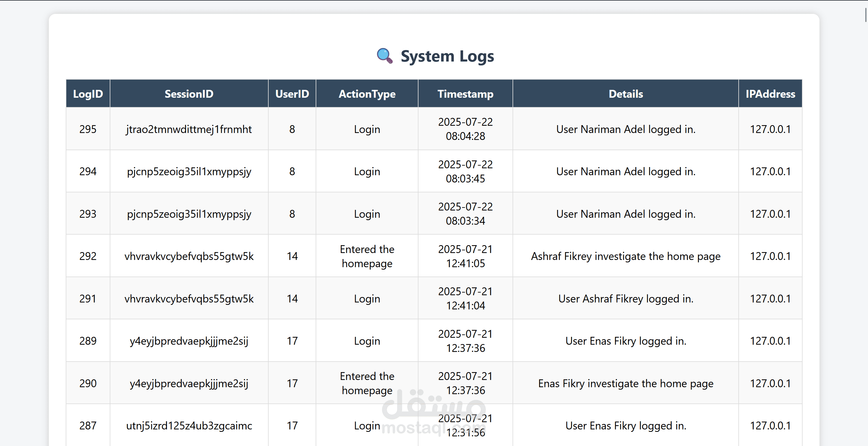This screenshot has height=446, width=868.
Task: Click the IPAddress column header
Action: click(770, 94)
